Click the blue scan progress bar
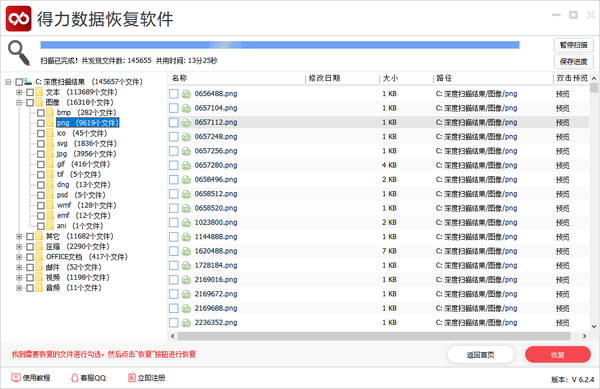This screenshot has width=600, height=389. click(280, 45)
